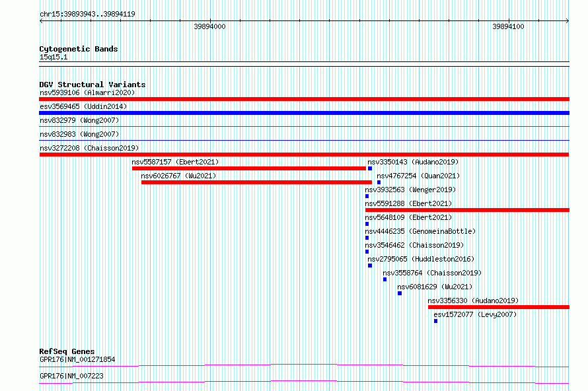Click the blue marker under nsv4767254
This screenshot has width=588, height=391.
(379, 182)
